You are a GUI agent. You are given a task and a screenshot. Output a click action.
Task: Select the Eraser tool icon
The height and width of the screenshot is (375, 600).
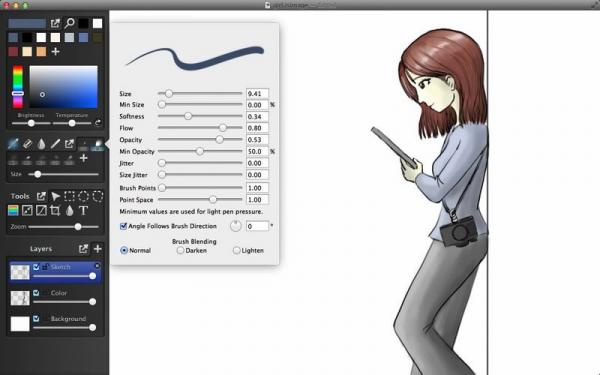click(27, 144)
